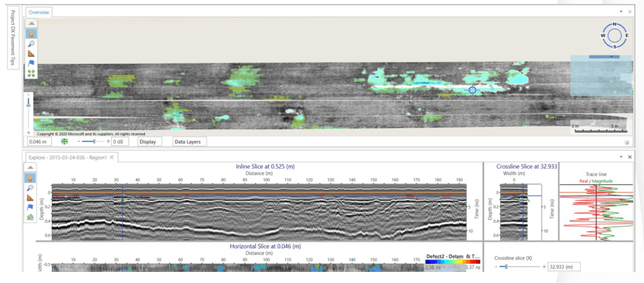Click the green crosshair icon beside depth field
The width and height of the screenshot is (644, 283).
64,142
